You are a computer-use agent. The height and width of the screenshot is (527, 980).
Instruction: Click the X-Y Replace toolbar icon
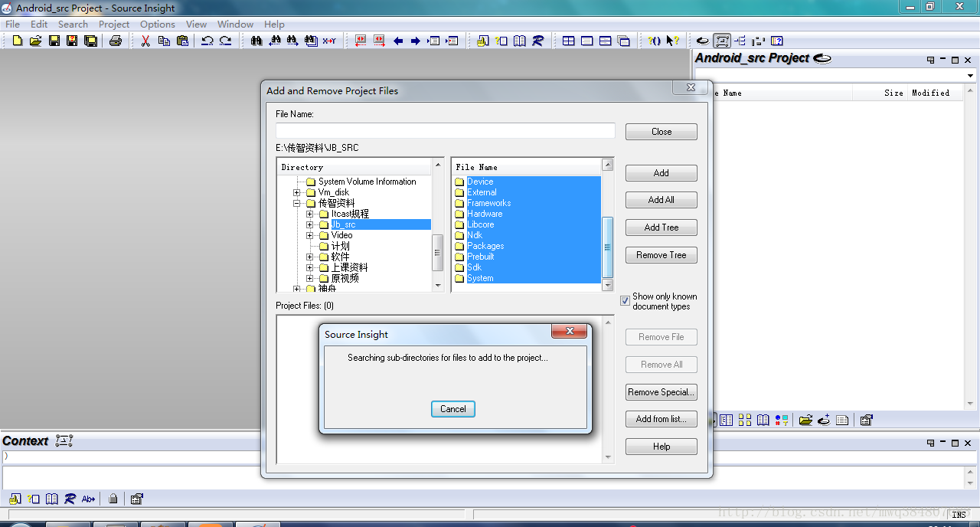(329, 41)
